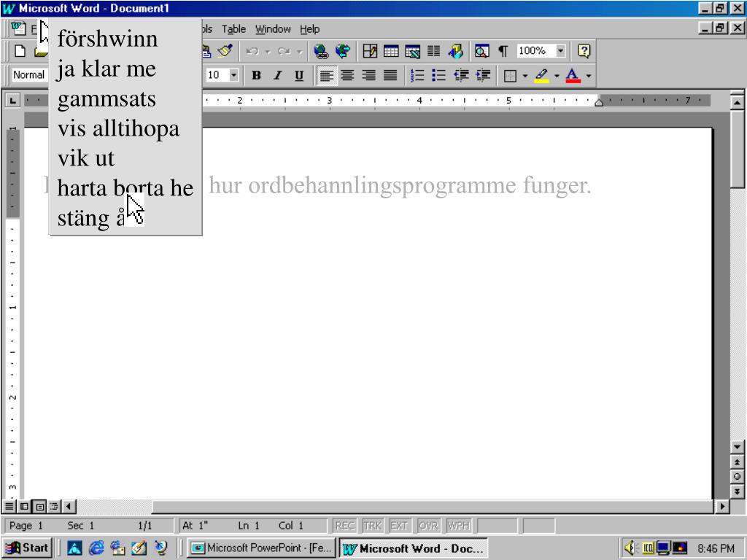Open the font size dropdown arrow

(x=233, y=75)
